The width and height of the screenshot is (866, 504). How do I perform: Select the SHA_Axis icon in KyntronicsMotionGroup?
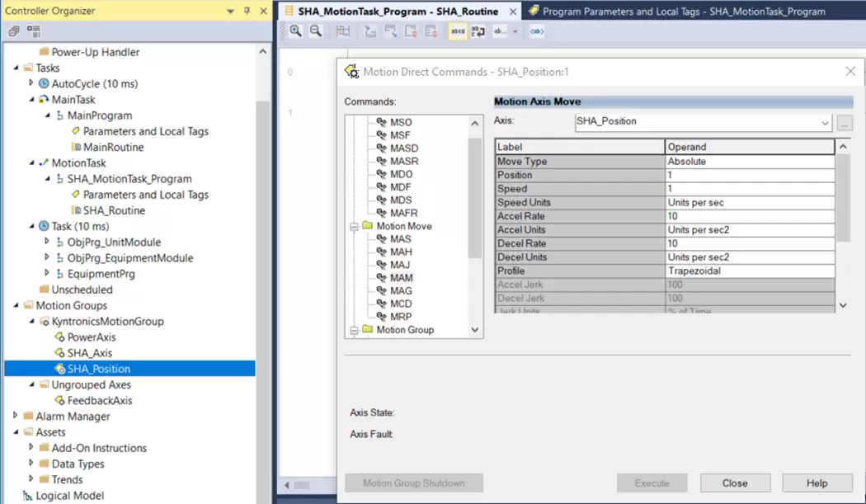point(59,352)
